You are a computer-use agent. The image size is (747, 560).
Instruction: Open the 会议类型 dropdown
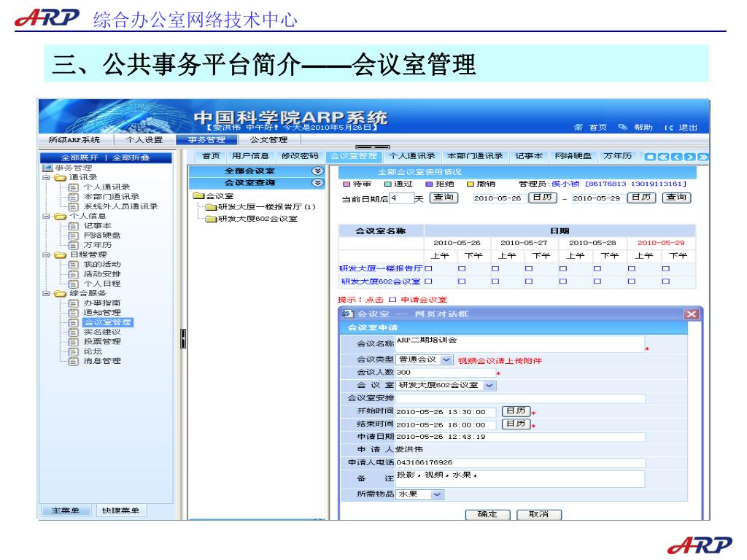pos(446,360)
